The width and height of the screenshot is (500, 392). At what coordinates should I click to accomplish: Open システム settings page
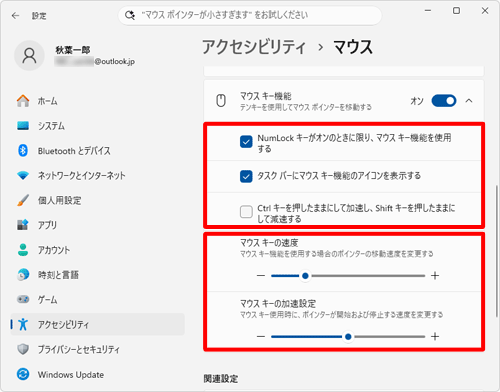coord(98,126)
